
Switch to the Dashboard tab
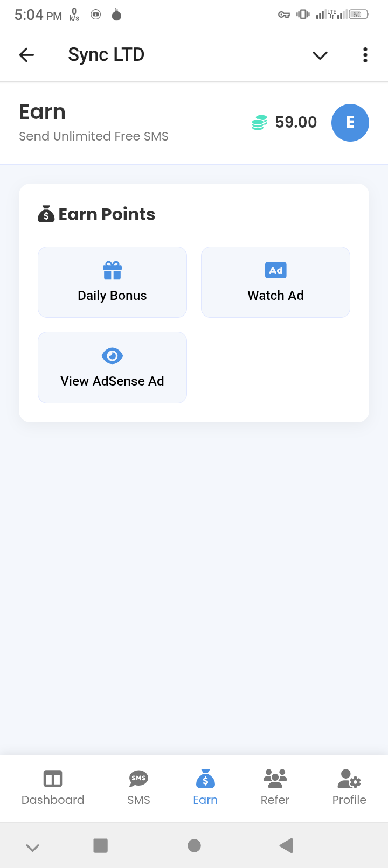click(53, 787)
